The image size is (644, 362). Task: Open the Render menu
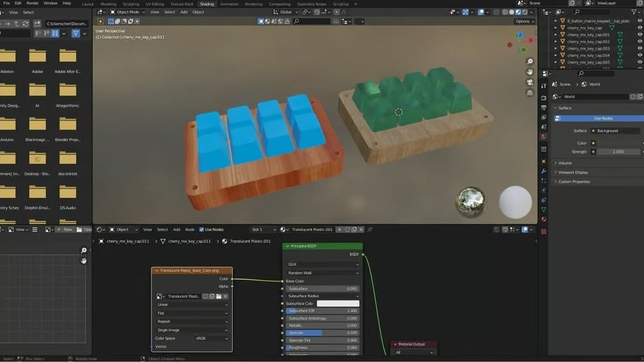pos(32,3)
